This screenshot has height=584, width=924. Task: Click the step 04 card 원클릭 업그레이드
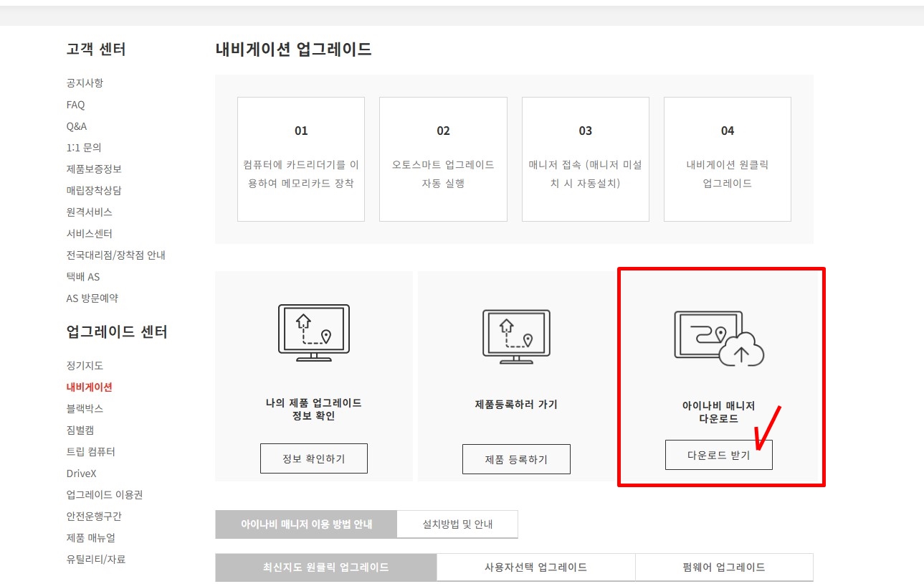tap(728, 159)
